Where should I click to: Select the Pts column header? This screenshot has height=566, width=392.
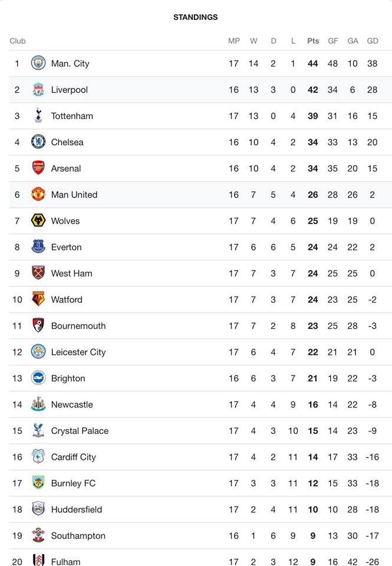click(313, 41)
